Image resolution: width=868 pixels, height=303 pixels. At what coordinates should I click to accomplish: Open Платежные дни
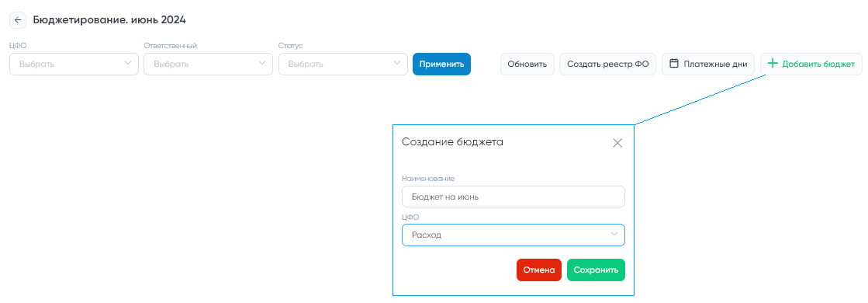click(x=708, y=64)
